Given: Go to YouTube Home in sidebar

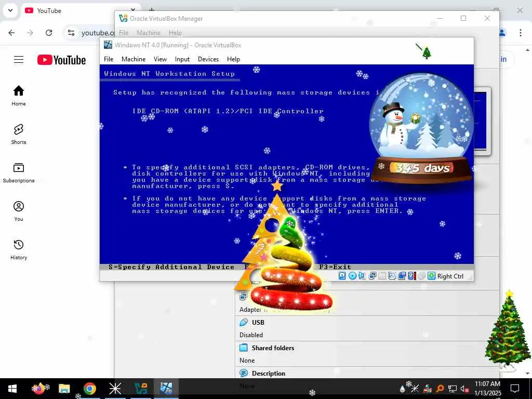Looking at the screenshot, I should click(x=19, y=96).
